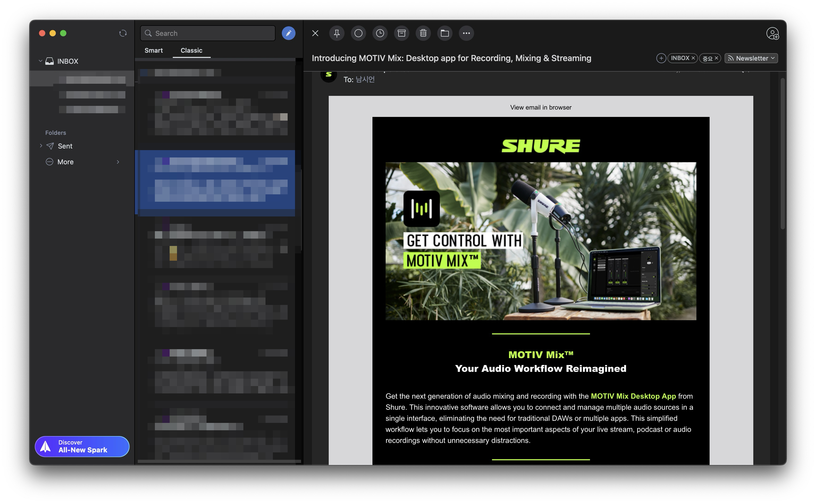Collapse the INBOX tree in the sidebar
The height and width of the screenshot is (504, 816).
[x=40, y=61]
